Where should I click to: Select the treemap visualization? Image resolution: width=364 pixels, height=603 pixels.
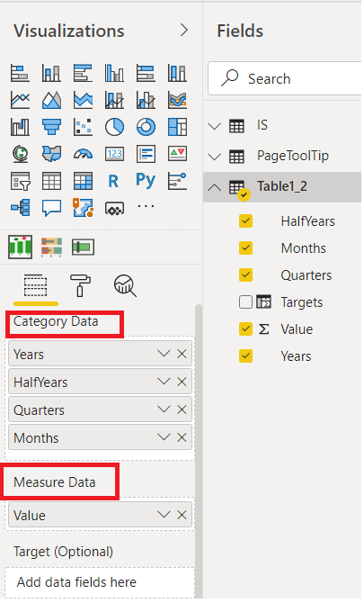pos(177,127)
